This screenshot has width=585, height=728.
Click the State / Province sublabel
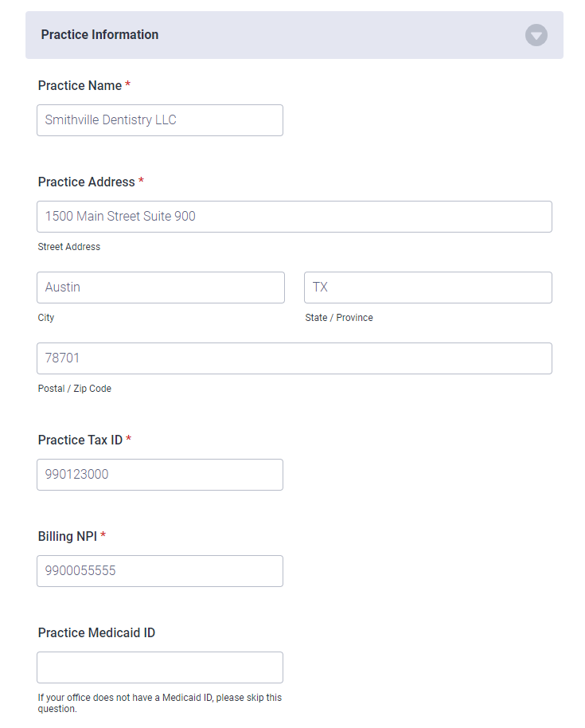[x=338, y=318]
